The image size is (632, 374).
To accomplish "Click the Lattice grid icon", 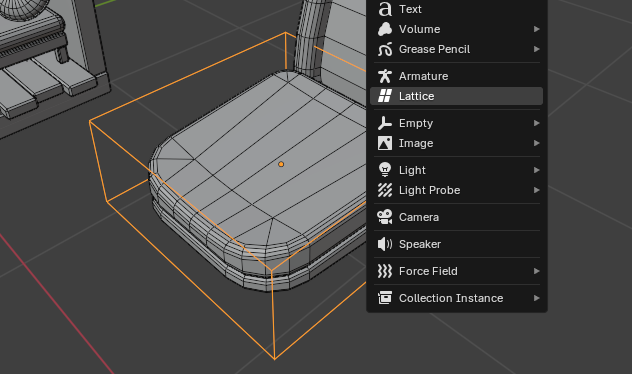I will [385, 96].
